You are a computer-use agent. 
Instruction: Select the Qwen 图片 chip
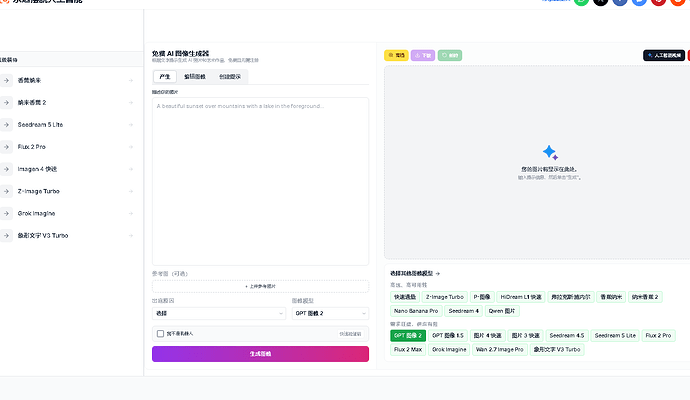502,311
